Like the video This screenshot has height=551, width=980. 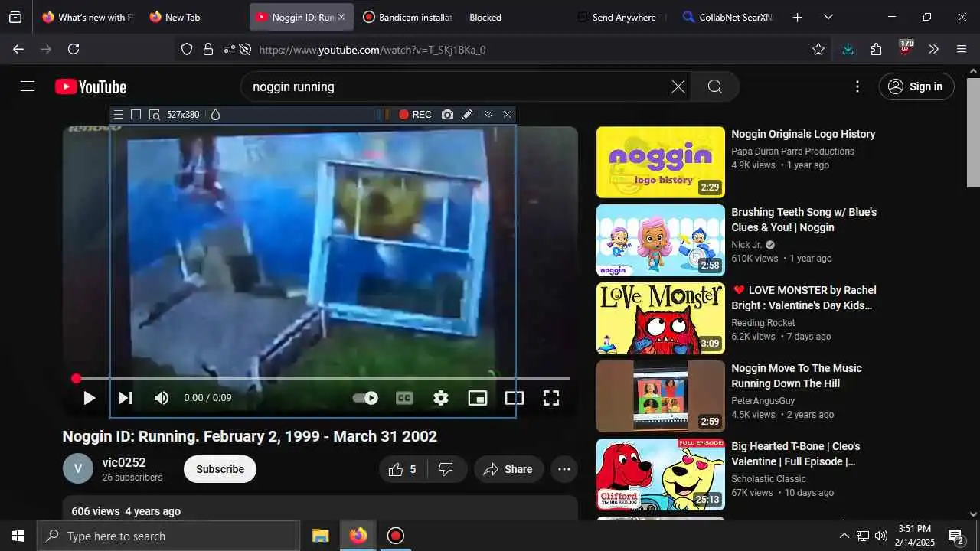(402, 469)
